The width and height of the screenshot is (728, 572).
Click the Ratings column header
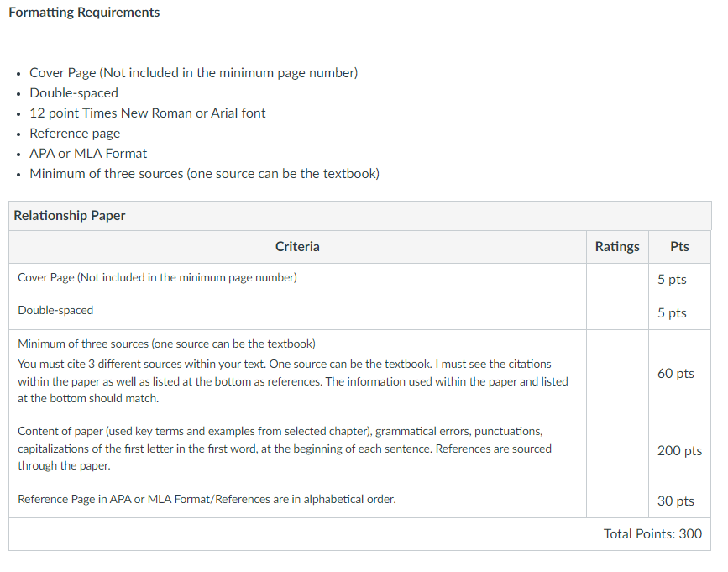pyautogui.click(x=617, y=247)
